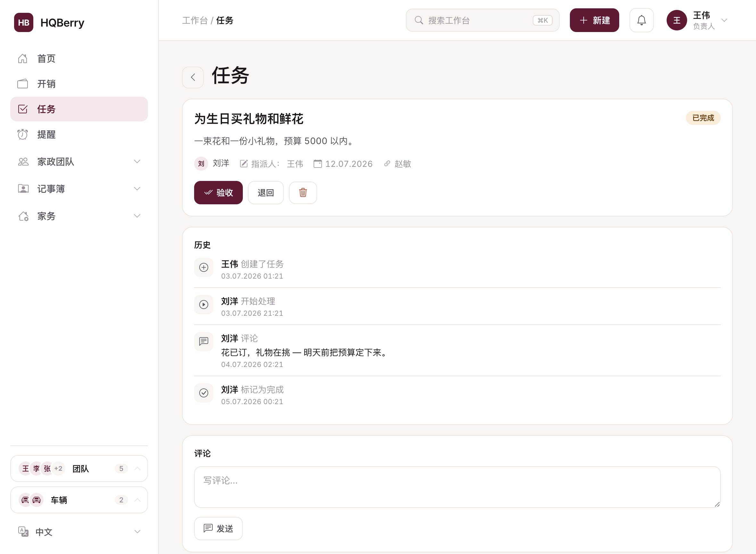Open the 王伟 user menu chevron
756x554 pixels.
click(725, 20)
